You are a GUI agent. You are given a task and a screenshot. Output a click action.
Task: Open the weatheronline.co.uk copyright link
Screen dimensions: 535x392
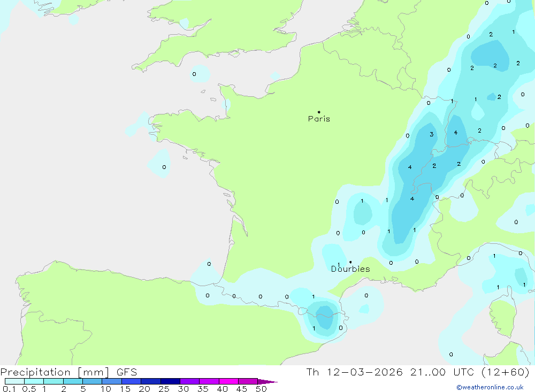coord(490,387)
